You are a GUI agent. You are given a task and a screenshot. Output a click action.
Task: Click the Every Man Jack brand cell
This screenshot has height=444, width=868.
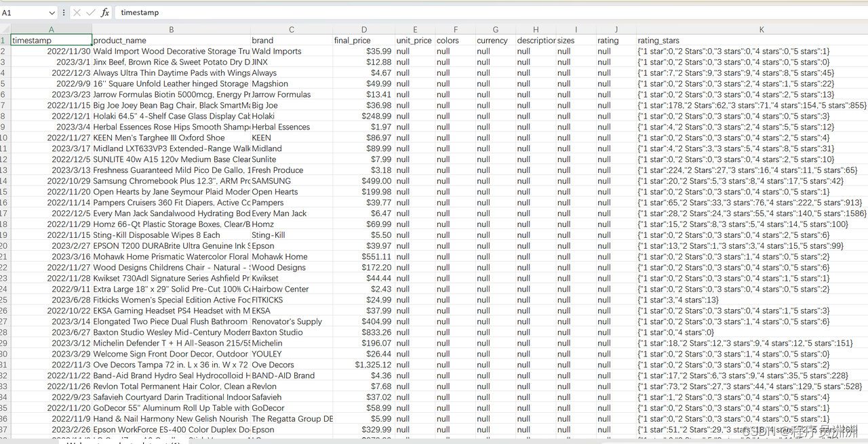pos(292,214)
